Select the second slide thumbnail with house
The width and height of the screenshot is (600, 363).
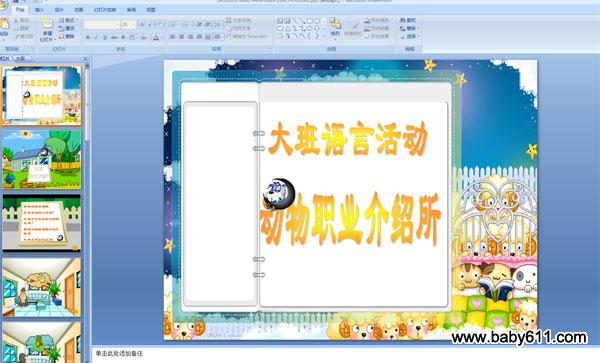pyautogui.click(x=42, y=159)
